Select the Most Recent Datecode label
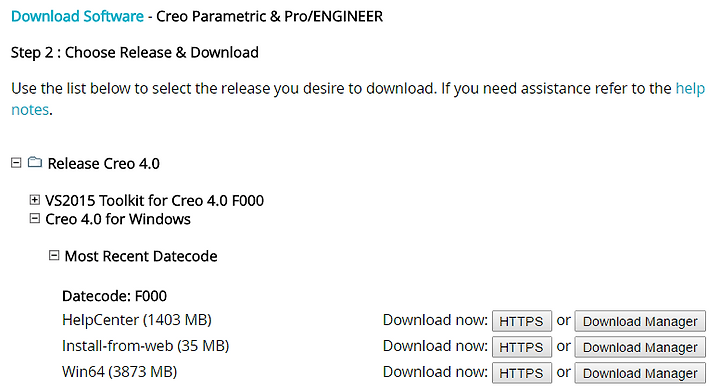 [141, 256]
